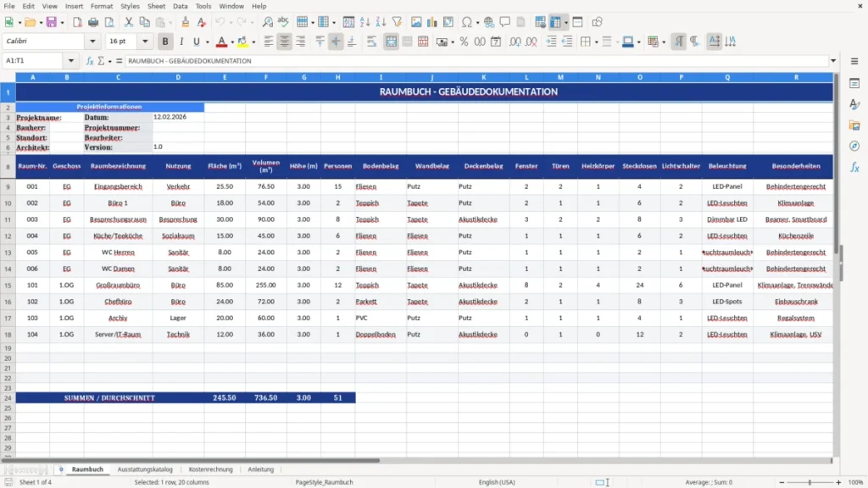The image size is (868, 488).
Task: Open the Font Size dropdown arrow
Action: [x=145, y=41]
